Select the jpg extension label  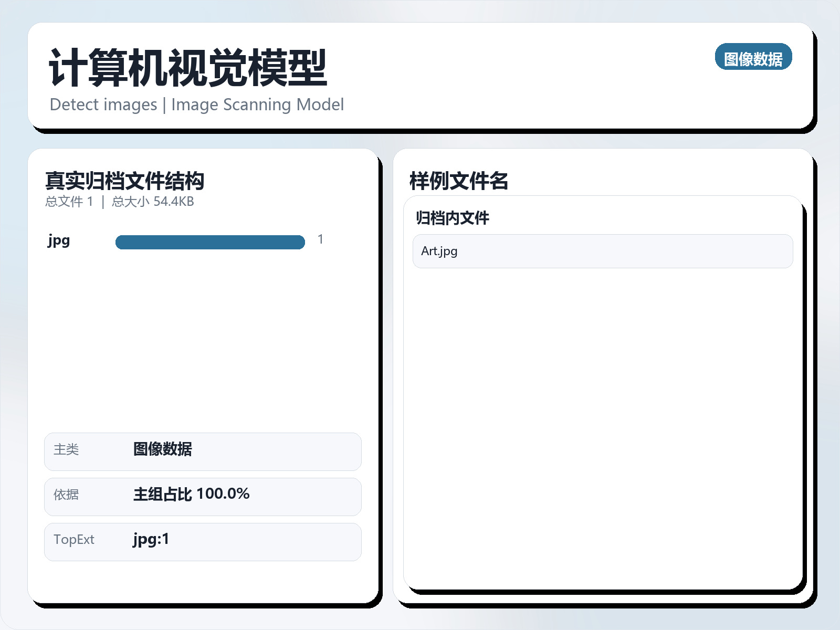point(58,241)
